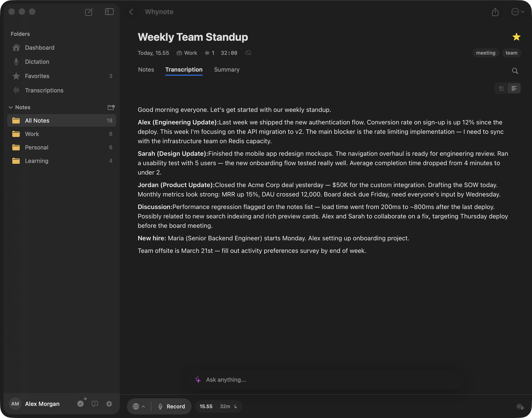
Task: Switch to plain paragraph text view
Action: click(x=514, y=88)
